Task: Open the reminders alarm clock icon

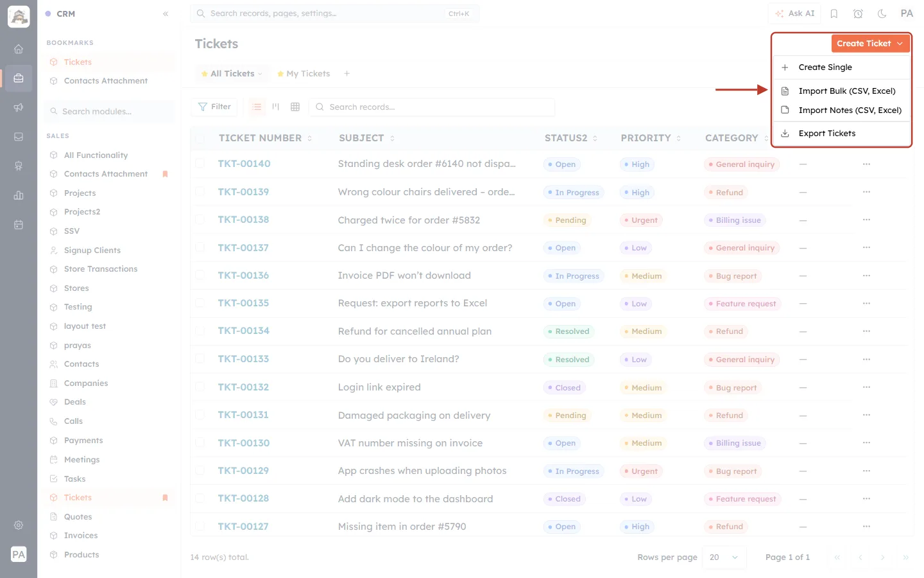Action: pyautogui.click(x=858, y=13)
